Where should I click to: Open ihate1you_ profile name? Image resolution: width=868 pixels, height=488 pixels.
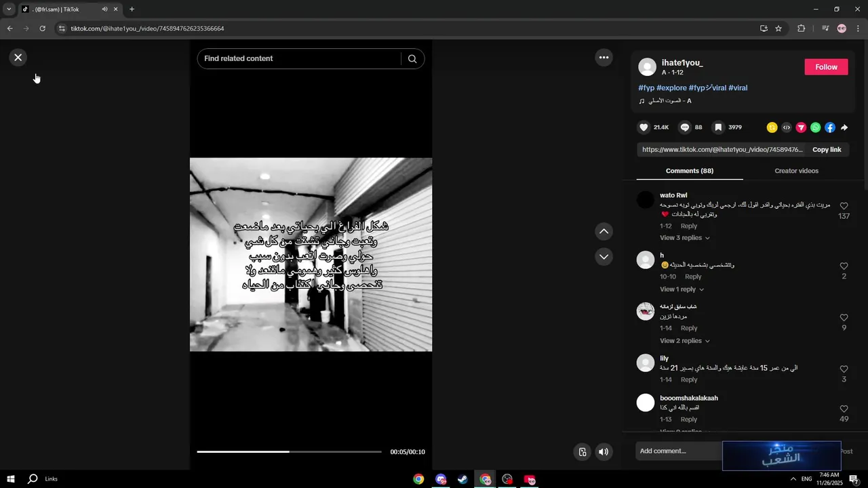pos(682,63)
